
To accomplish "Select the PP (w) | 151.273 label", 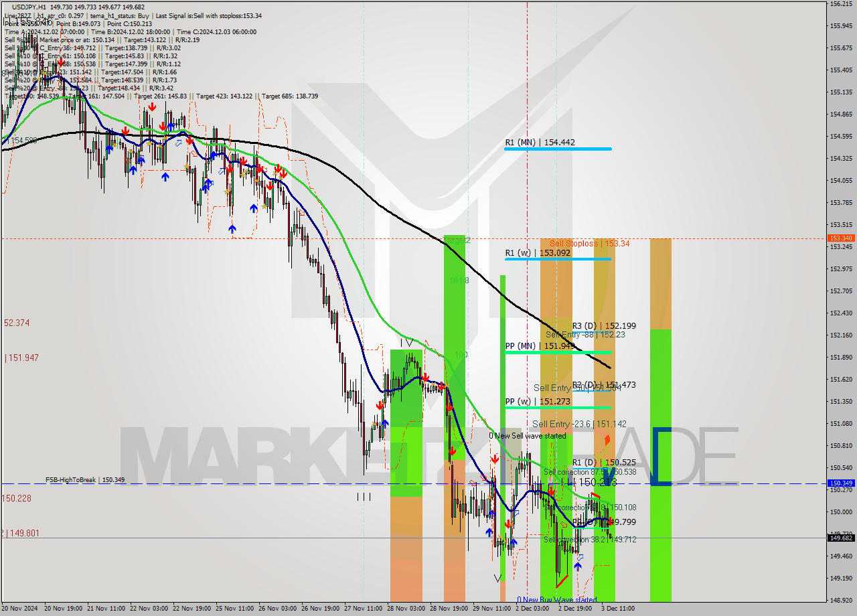I will coord(538,402).
